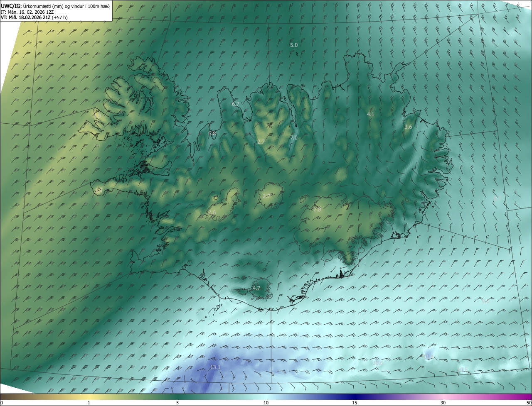Click the color scale tick labeled 10

(266, 403)
